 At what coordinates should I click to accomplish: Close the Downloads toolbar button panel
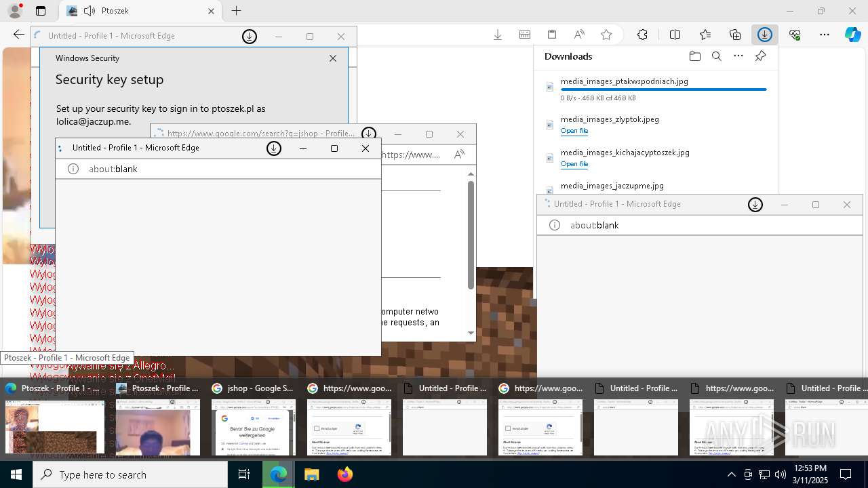(x=765, y=35)
